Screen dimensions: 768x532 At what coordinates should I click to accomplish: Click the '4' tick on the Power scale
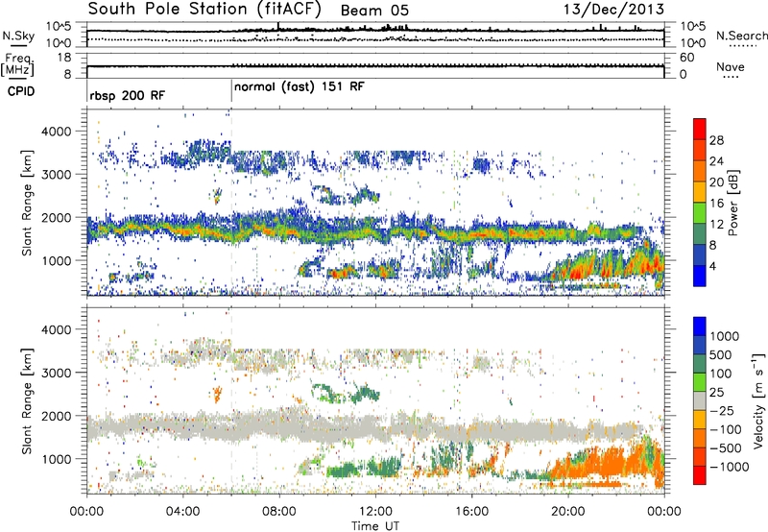pos(713,267)
